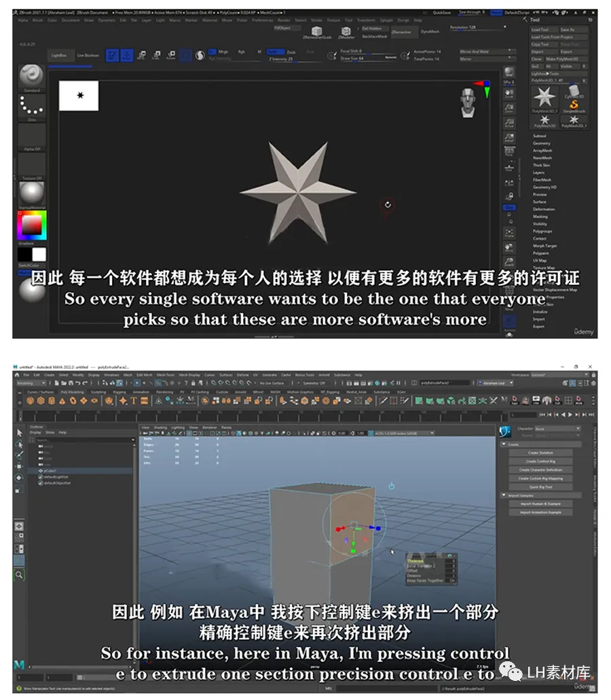This screenshot has width=611, height=700.
Task: Click the polygon cube icon on Maya shelf
Action: point(41,401)
